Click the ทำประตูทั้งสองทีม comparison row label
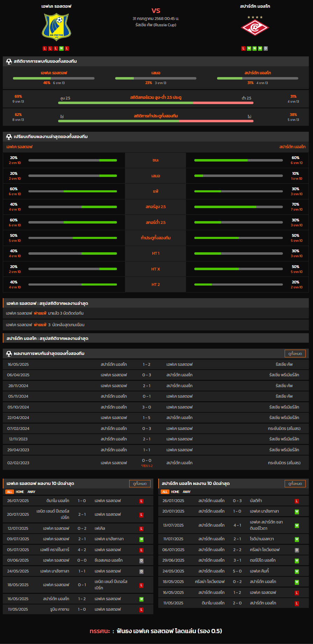 (156, 238)
